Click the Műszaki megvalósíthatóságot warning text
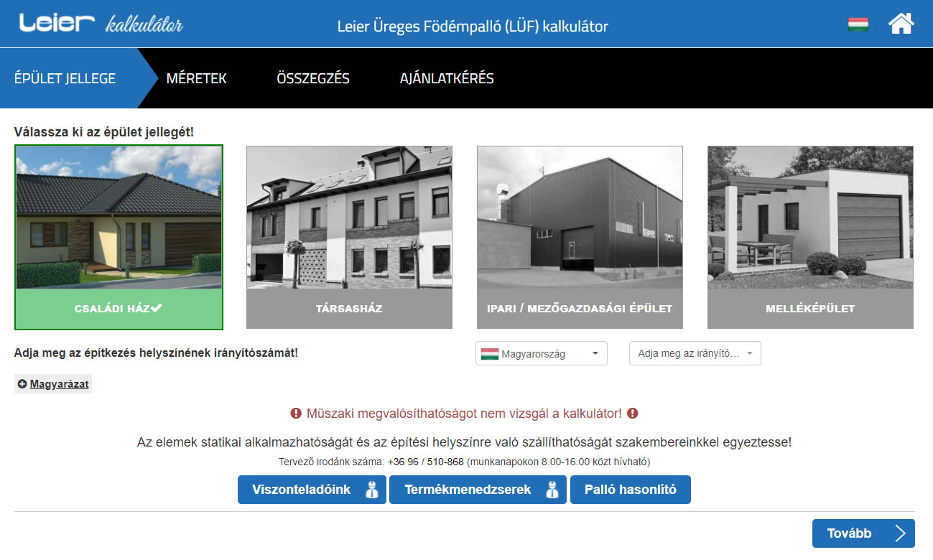The image size is (933, 560). pyautogui.click(x=464, y=414)
